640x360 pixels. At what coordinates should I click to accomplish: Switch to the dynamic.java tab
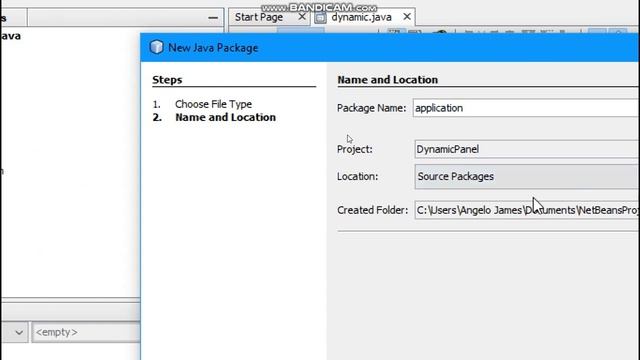361,17
